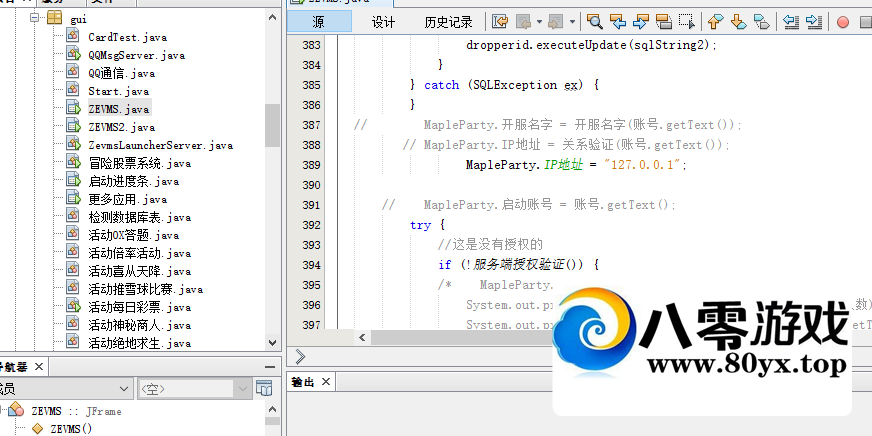Click Shift Line Right icon
This screenshot has height=436, width=872.
point(814,22)
